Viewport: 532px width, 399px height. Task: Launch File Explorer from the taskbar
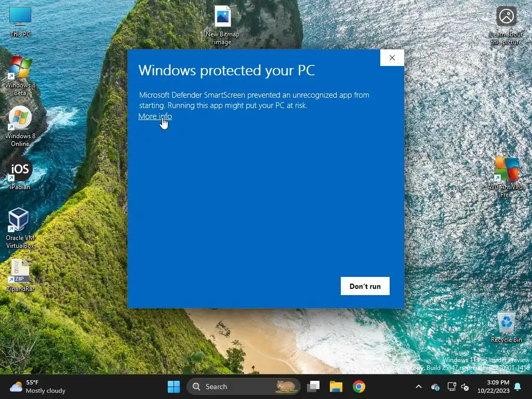[336, 387]
